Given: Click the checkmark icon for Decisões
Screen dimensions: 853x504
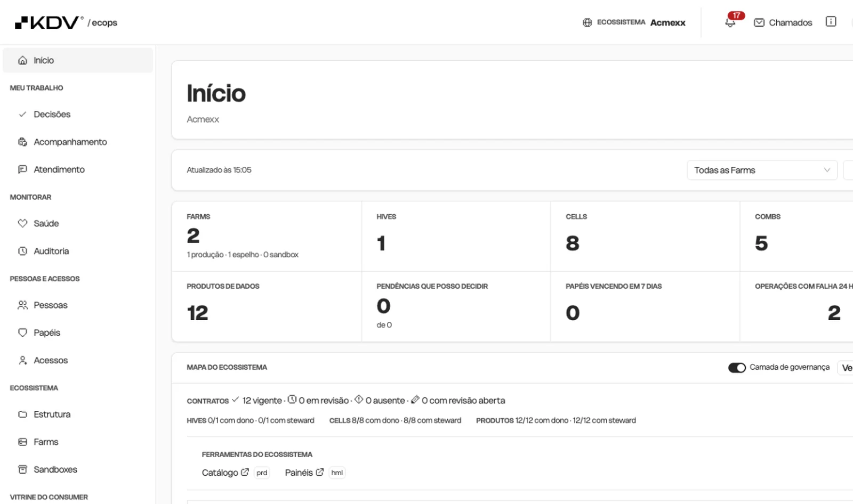Looking at the screenshot, I should click(x=22, y=114).
